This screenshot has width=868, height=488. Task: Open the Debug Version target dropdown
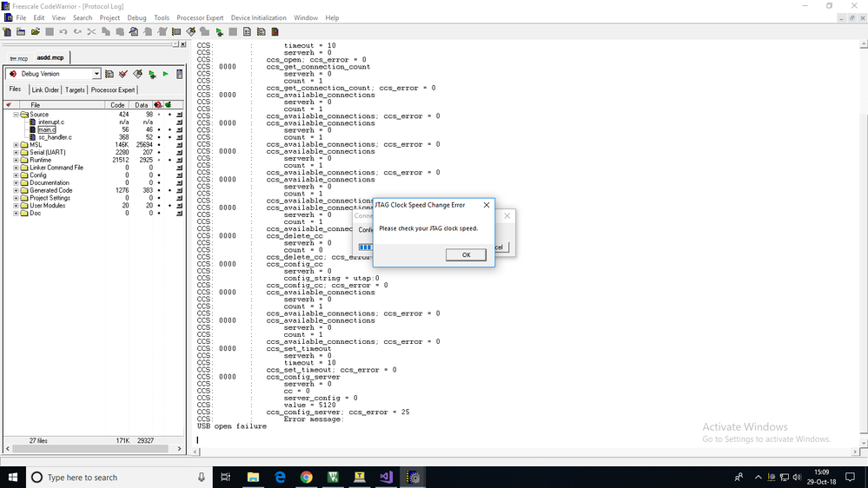(96, 74)
